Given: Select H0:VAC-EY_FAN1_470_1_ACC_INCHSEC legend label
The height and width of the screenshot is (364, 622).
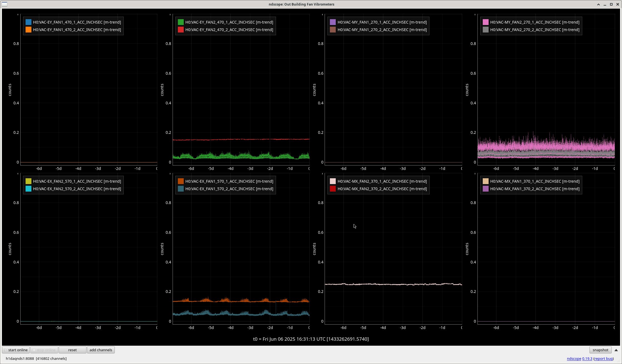Looking at the screenshot, I should click(77, 22).
